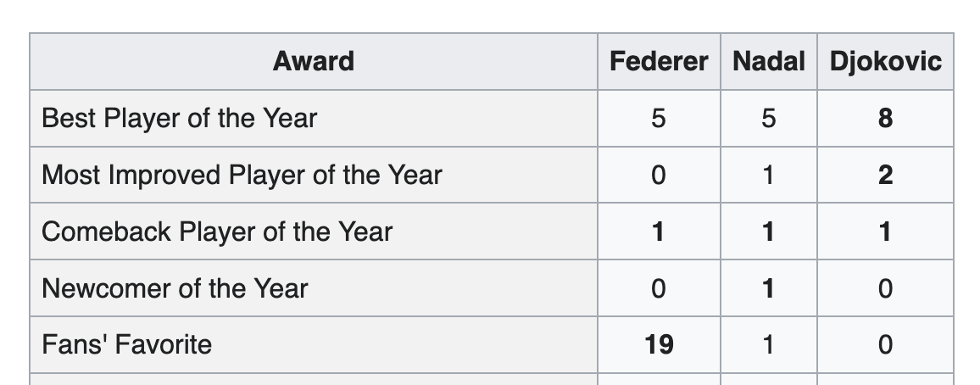
Task: Click Djokovic's Best Player value 8
Action: point(885,118)
